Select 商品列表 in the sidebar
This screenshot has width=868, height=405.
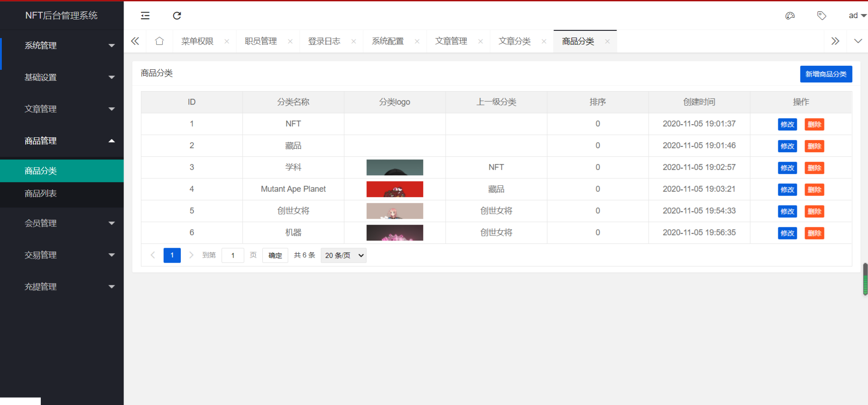(41, 194)
